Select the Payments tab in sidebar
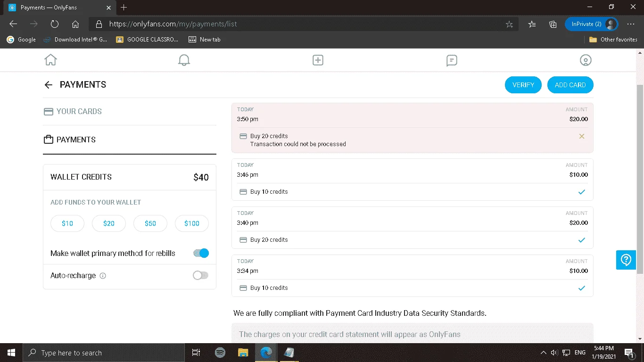This screenshot has width=644, height=362. 70,140
